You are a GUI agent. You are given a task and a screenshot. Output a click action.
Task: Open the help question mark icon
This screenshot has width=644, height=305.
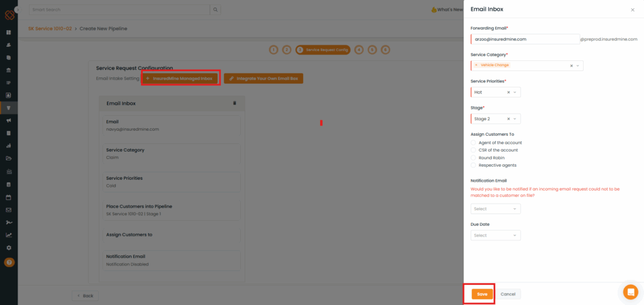9,262
